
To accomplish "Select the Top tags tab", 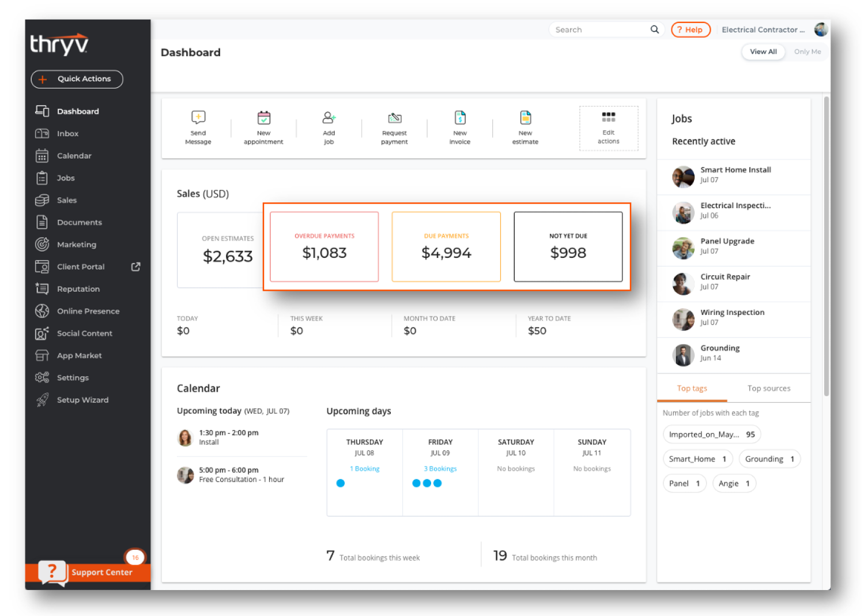I will [x=692, y=388].
